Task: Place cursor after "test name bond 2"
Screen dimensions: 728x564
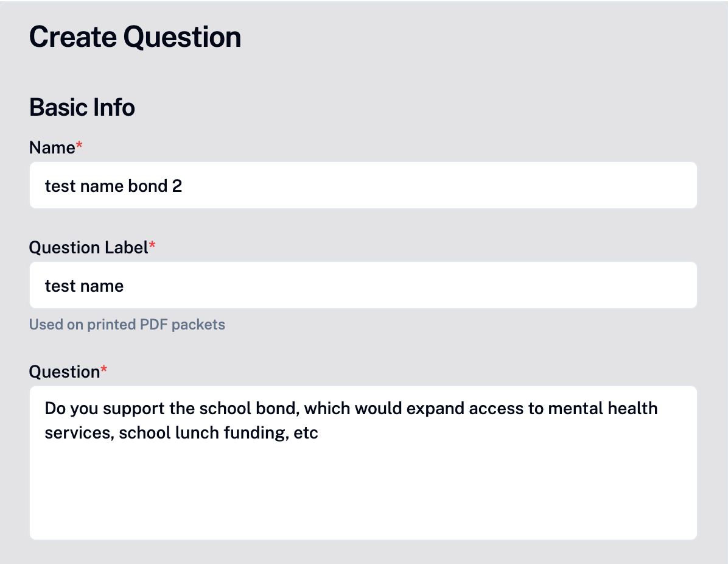Action: (x=183, y=186)
